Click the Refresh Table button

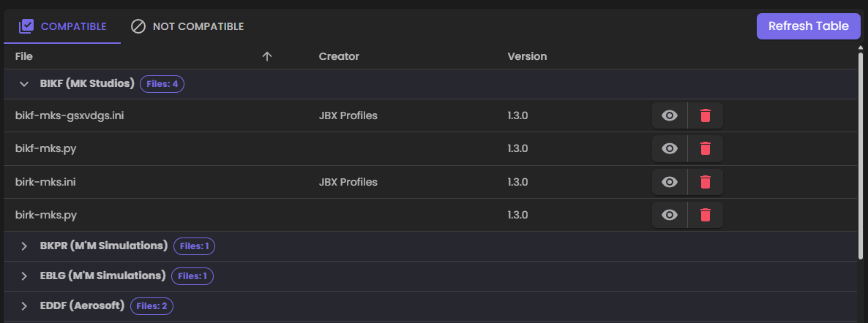808,26
